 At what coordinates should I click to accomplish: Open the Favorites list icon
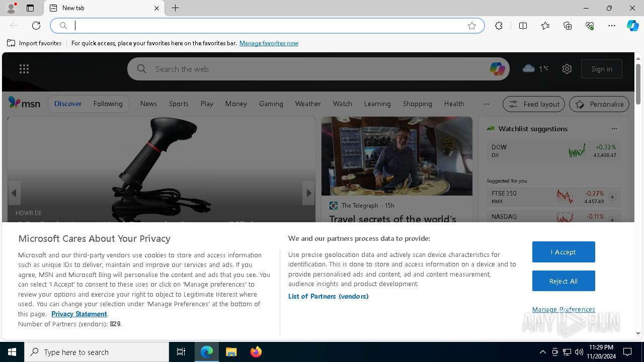(545, 26)
